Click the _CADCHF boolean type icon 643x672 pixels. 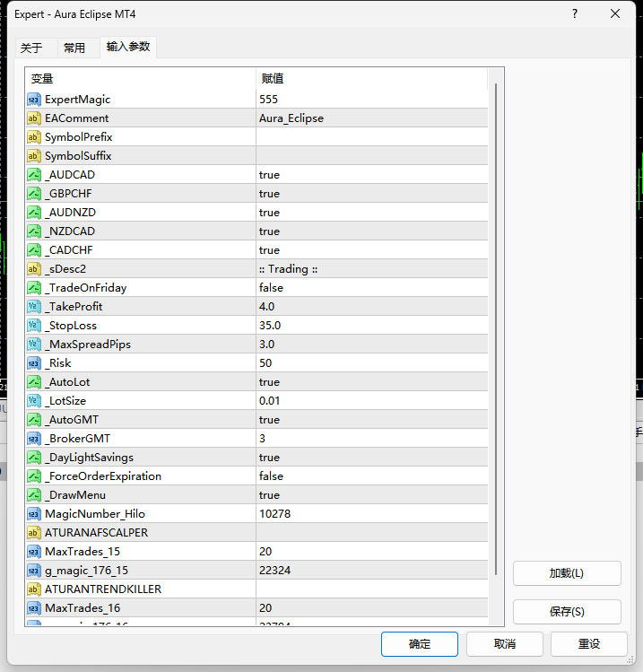point(34,250)
